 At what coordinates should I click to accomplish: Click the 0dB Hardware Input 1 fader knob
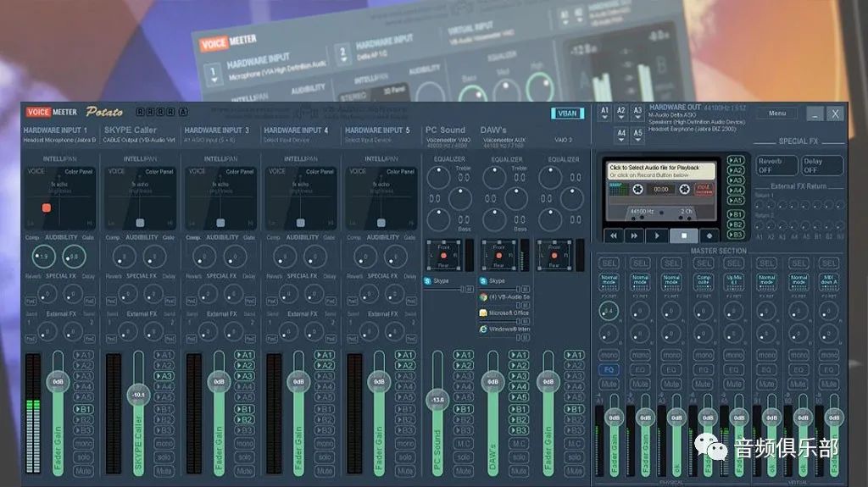point(58,381)
